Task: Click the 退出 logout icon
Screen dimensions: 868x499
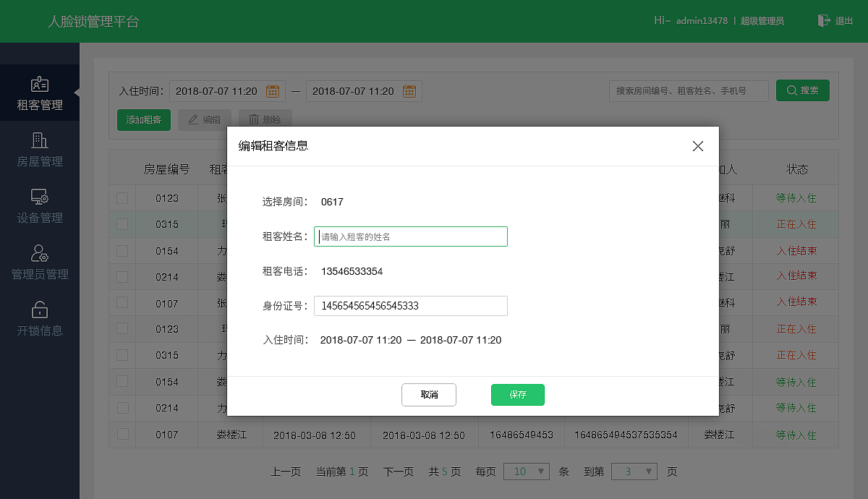Action: click(822, 20)
